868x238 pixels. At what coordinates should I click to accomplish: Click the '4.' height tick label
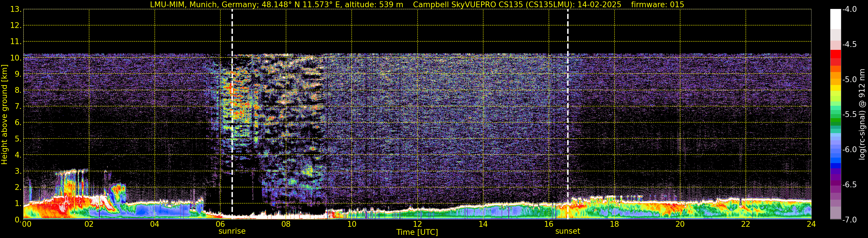(18, 155)
